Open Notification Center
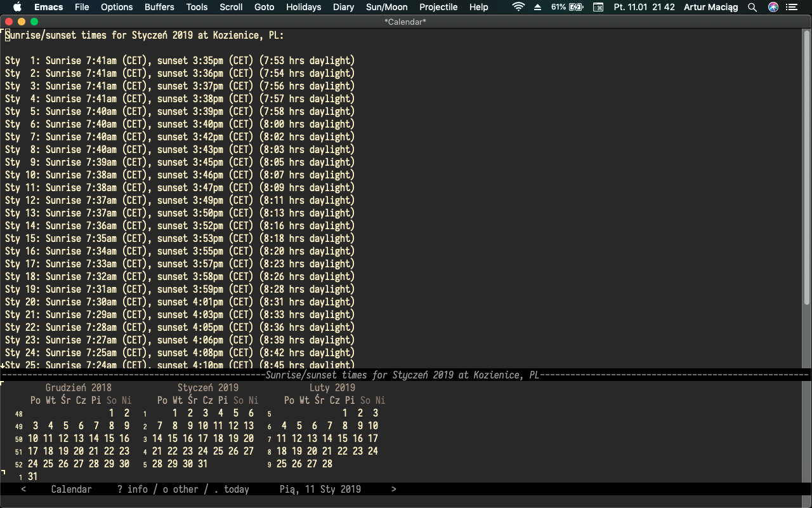The width and height of the screenshot is (812, 508). 791,7
